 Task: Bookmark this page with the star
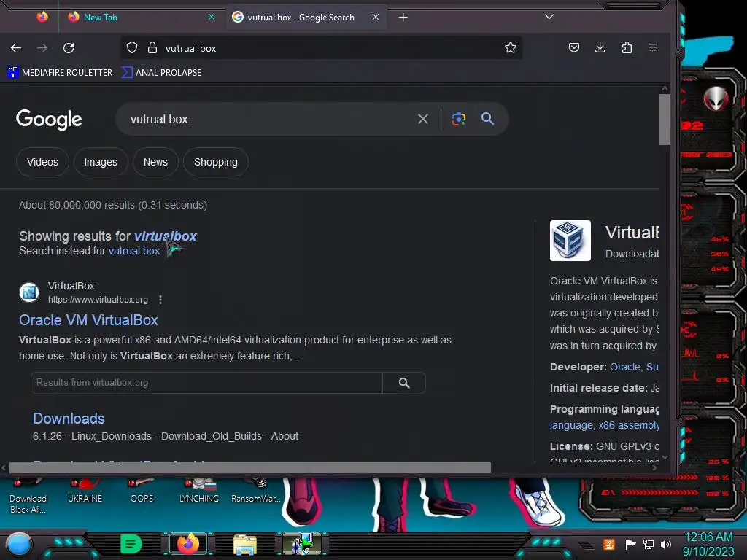click(x=510, y=47)
